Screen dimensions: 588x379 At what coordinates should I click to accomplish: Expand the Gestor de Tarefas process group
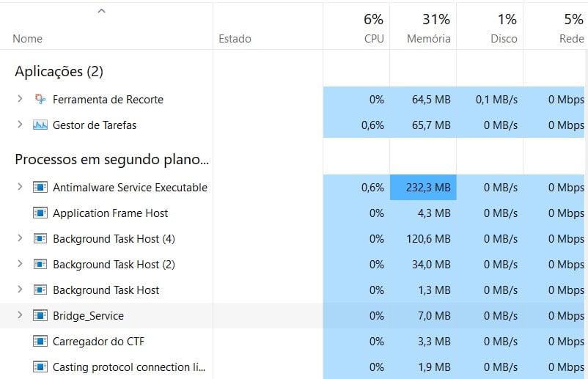(20, 125)
